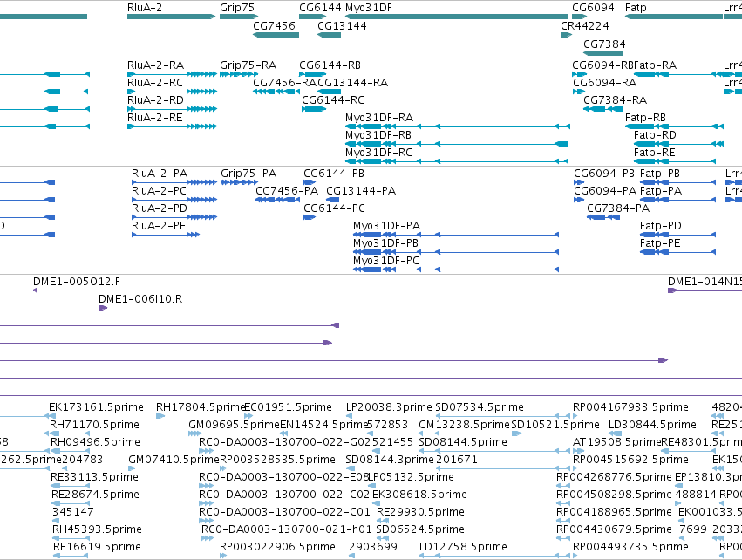Click transcript CG6094-RA
This screenshot has height=560, width=742.
pyautogui.click(x=579, y=92)
